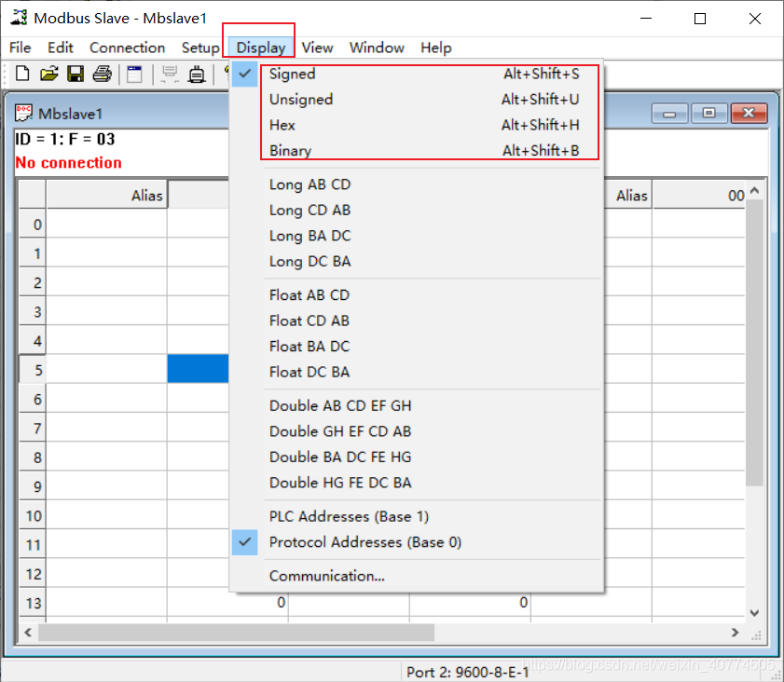This screenshot has height=682, width=784.
Task: Click the greyed-out network device toolbar icon
Action: pos(170,74)
